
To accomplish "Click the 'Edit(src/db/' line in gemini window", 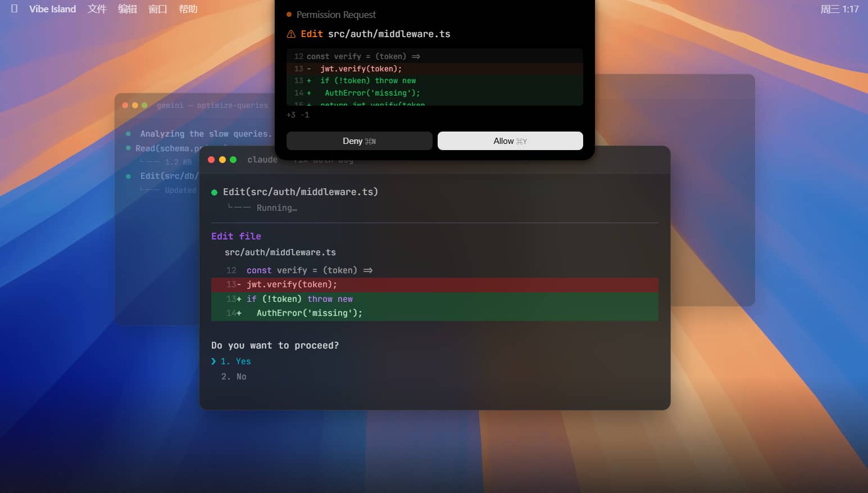I will pos(169,176).
